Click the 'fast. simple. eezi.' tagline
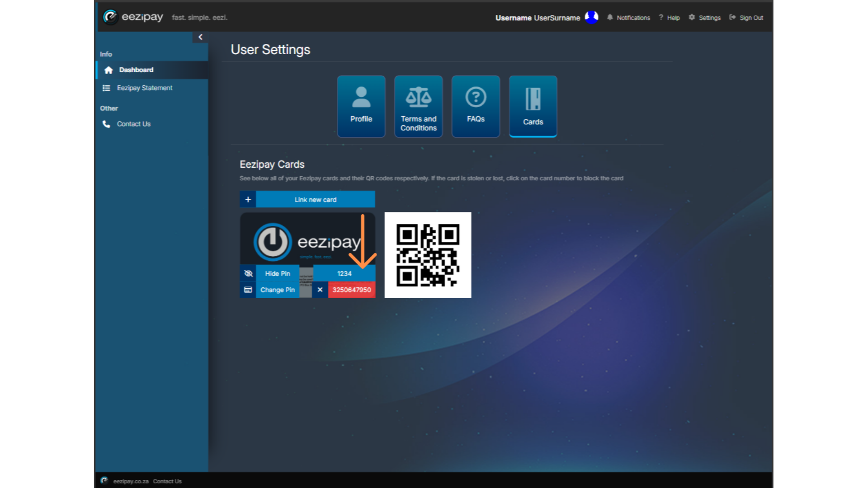 [199, 18]
